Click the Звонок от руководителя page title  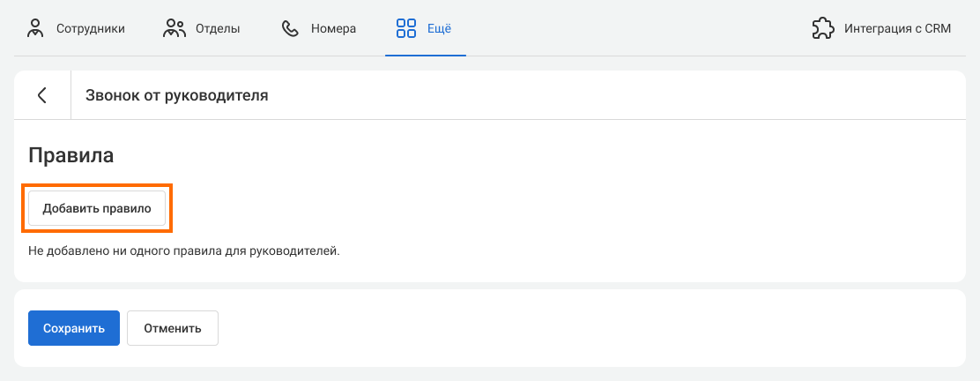[176, 95]
